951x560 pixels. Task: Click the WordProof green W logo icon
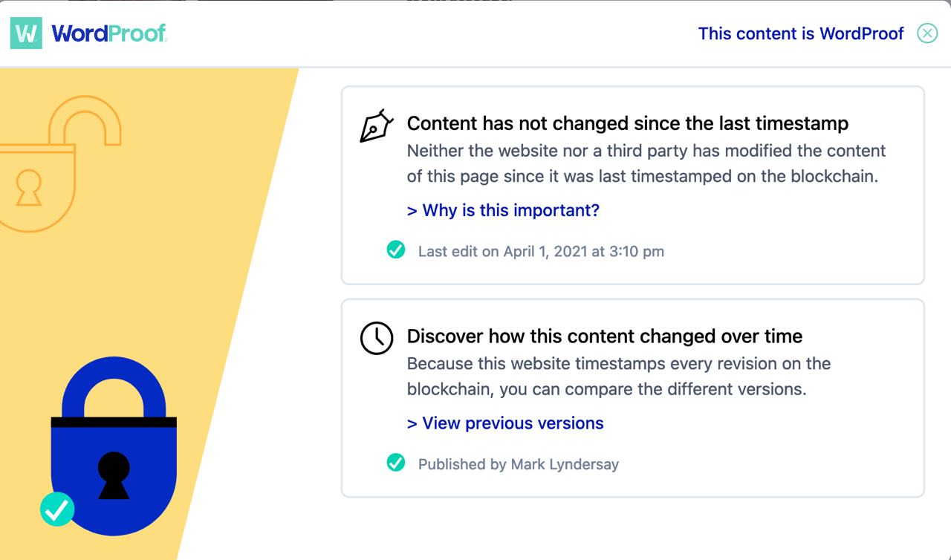point(26,33)
